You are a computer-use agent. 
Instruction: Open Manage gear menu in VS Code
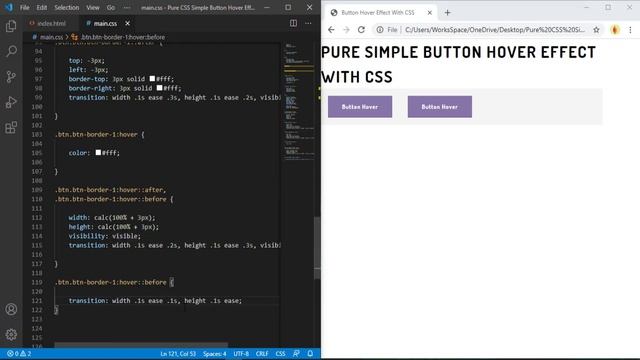coord(11,334)
